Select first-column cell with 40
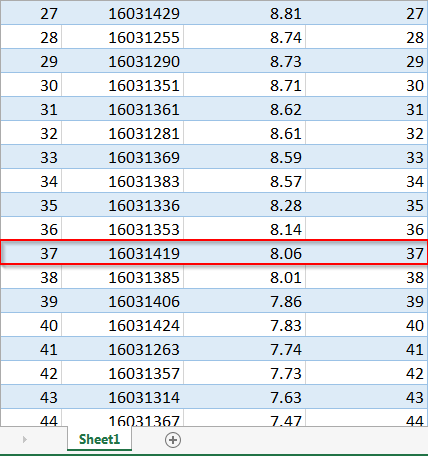Image resolution: width=428 pixels, height=456 pixels. [x=31, y=326]
